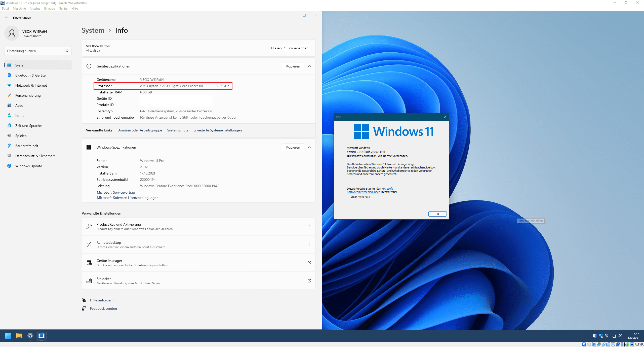
Task: Click the user account avatar
Action: [x=12, y=33]
